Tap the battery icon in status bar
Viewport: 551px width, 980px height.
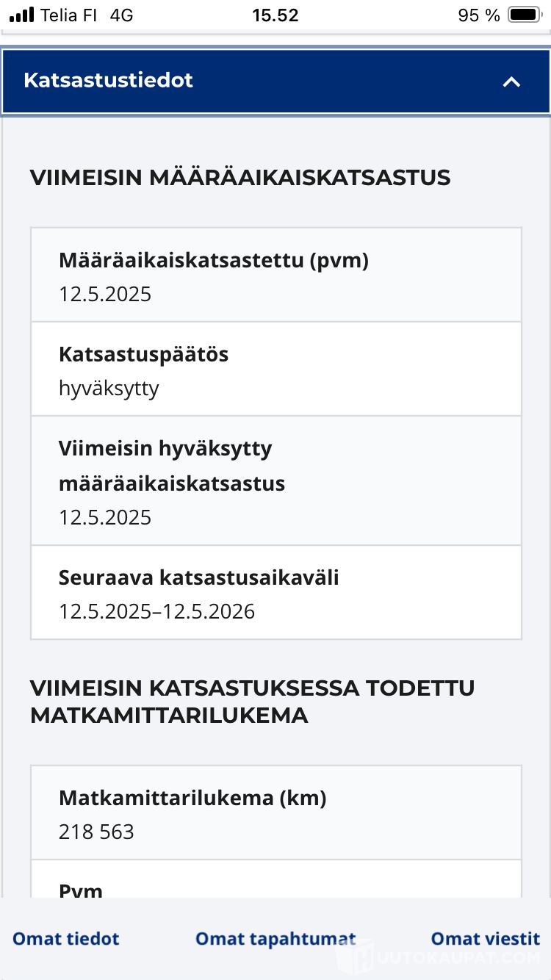[525, 15]
